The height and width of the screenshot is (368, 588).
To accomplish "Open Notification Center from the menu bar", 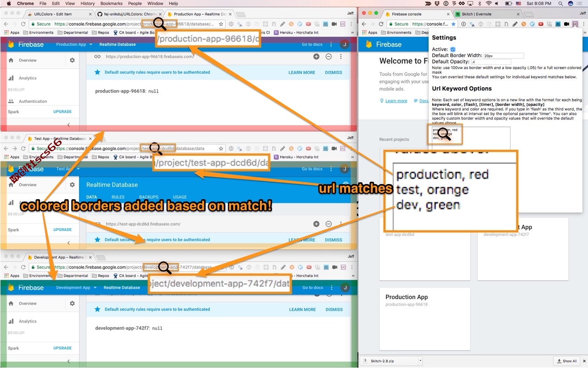I will click(x=580, y=3).
